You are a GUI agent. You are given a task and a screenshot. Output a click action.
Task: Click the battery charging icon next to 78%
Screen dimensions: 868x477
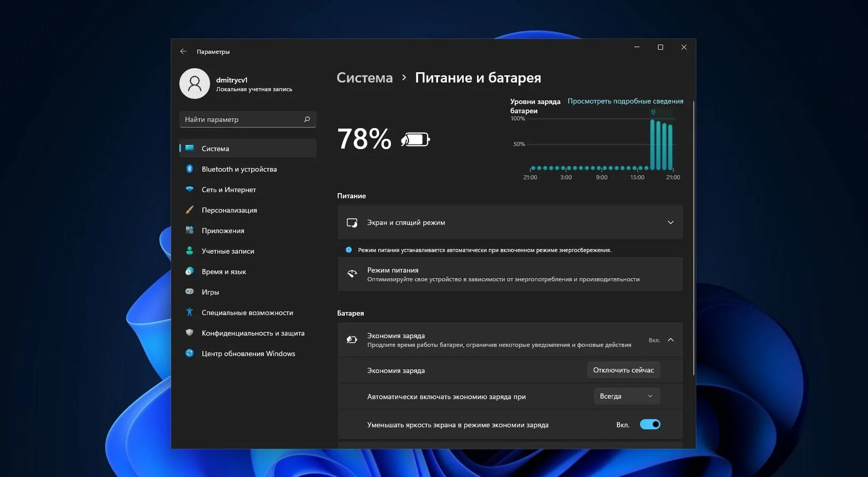point(416,139)
